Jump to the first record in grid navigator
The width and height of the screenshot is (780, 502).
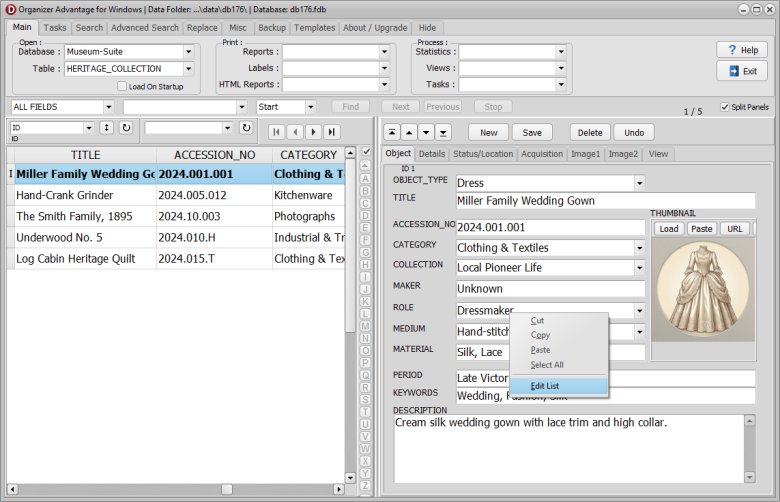pos(277,131)
